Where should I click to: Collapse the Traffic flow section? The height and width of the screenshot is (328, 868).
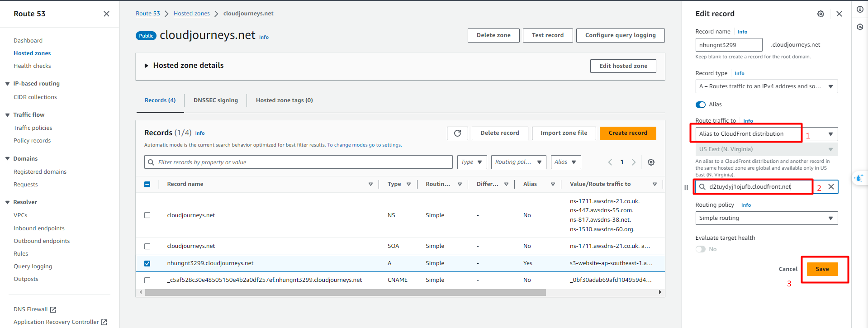pos(7,115)
